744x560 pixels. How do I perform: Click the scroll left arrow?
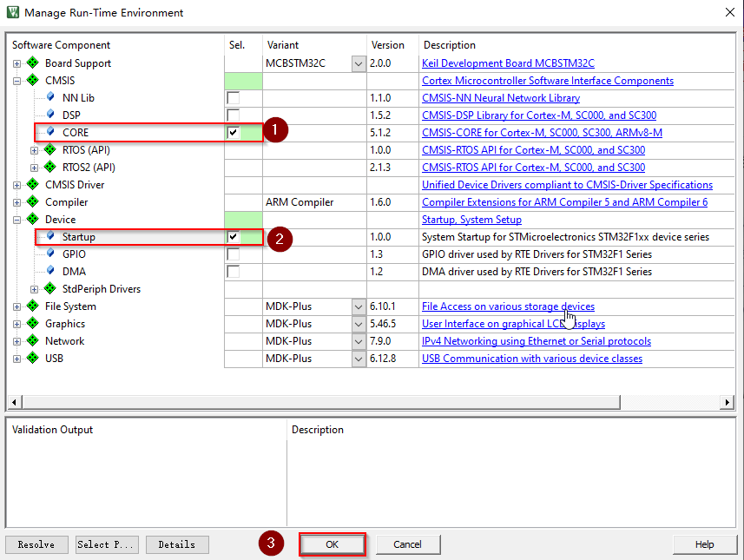[x=14, y=402]
